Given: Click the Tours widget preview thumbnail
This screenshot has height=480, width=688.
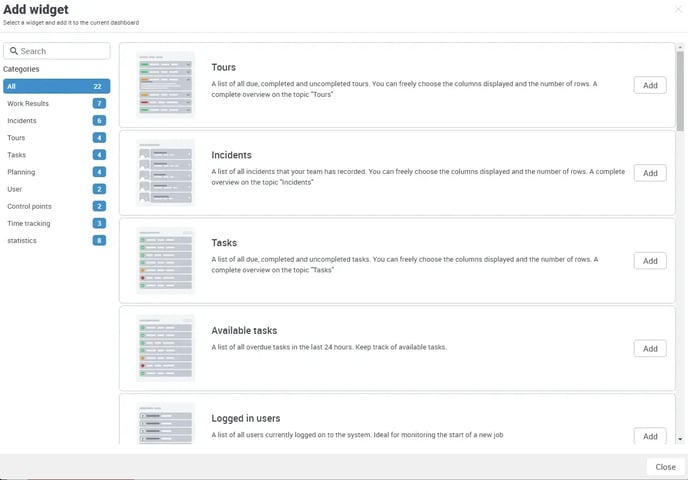Looking at the screenshot, I should [165, 85].
